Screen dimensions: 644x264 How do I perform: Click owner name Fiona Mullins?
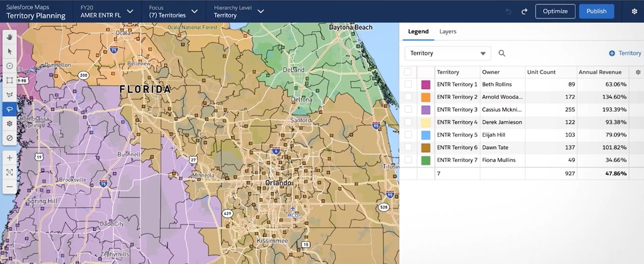(x=499, y=160)
